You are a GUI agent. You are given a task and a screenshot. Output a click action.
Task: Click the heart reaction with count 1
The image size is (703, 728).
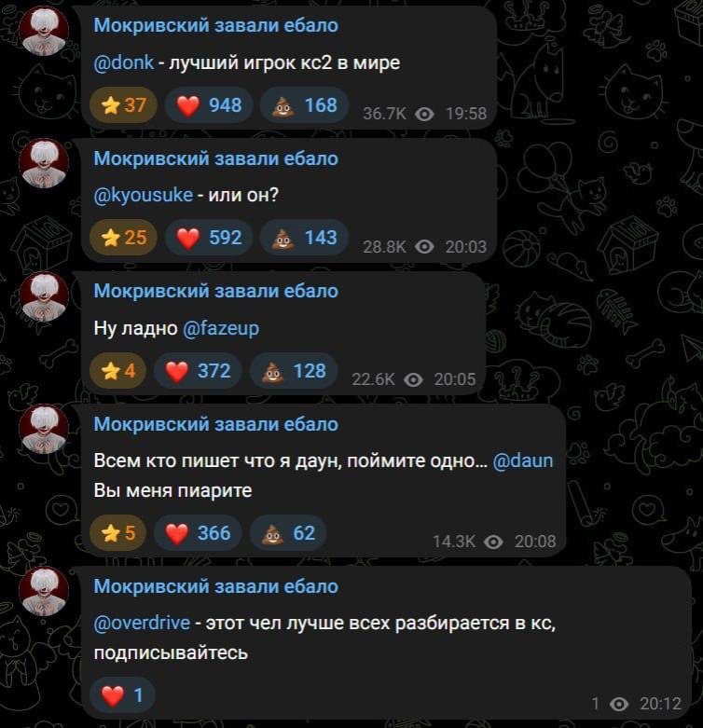point(122,695)
